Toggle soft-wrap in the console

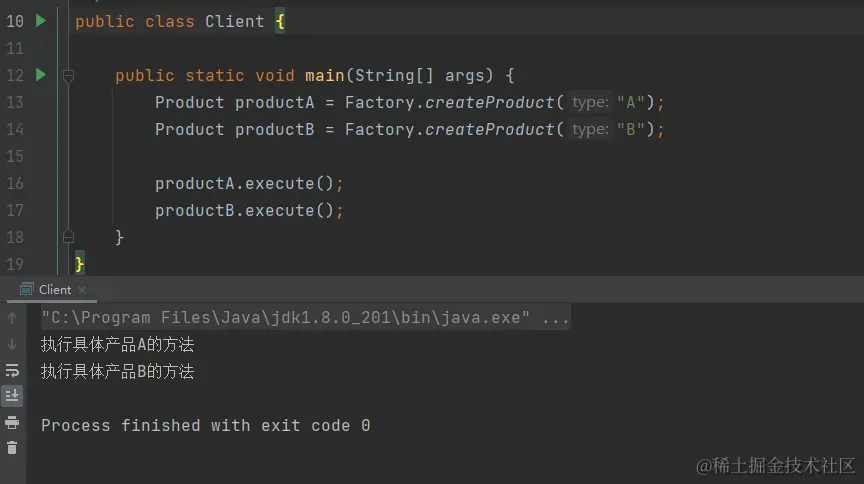pos(12,370)
